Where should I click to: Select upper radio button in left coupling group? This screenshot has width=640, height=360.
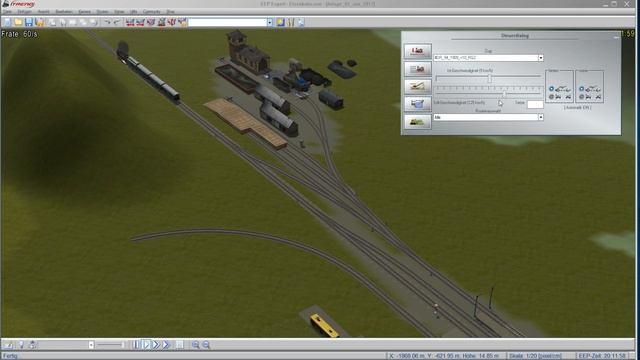click(x=551, y=89)
